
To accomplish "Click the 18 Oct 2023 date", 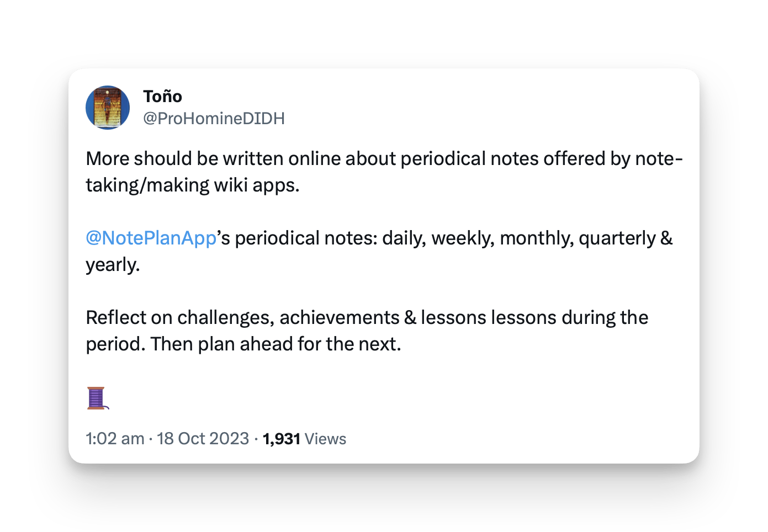I will (203, 439).
